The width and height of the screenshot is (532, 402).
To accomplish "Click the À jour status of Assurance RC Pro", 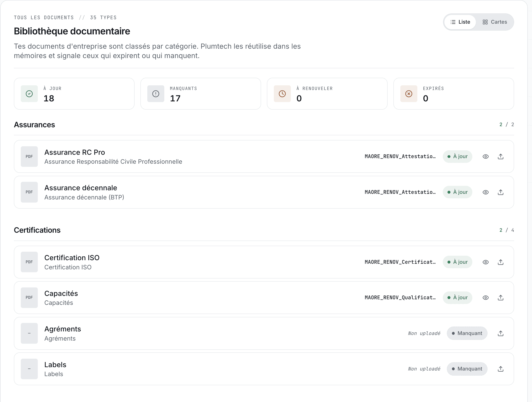I will 457,156.
